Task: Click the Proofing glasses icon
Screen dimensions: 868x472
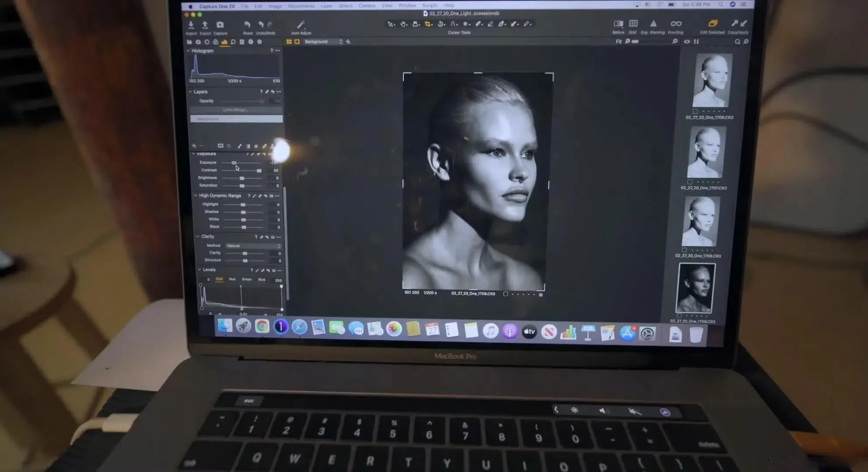Action: [675, 24]
